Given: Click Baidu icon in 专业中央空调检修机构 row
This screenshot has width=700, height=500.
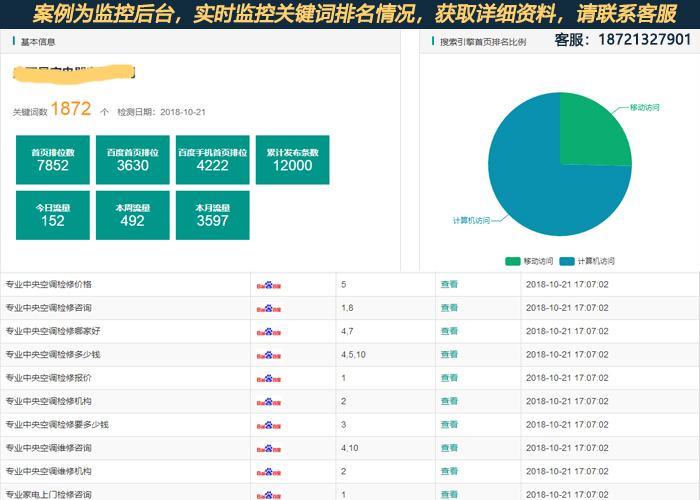Looking at the screenshot, I should (269, 402).
